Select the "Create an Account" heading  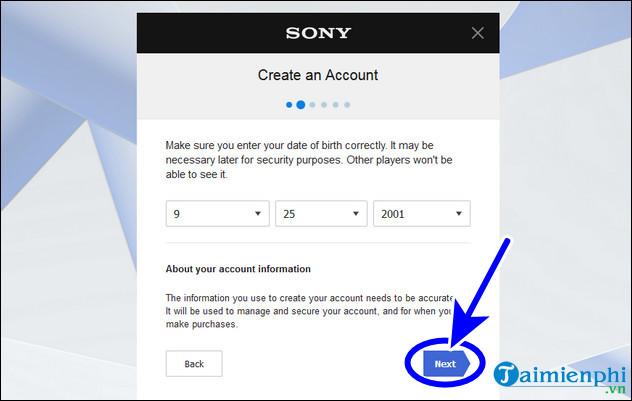(x=318, y=75)
